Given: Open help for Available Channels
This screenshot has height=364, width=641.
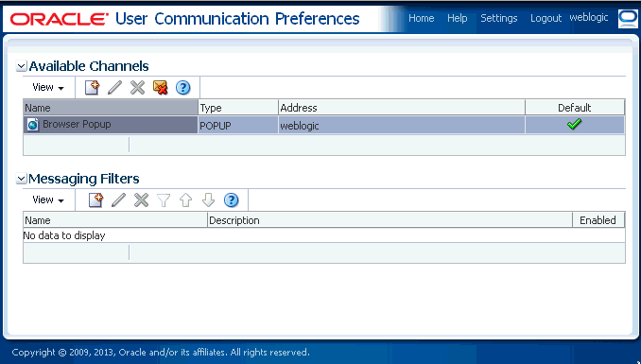Looking at the screenshot, I should point(182,88).
